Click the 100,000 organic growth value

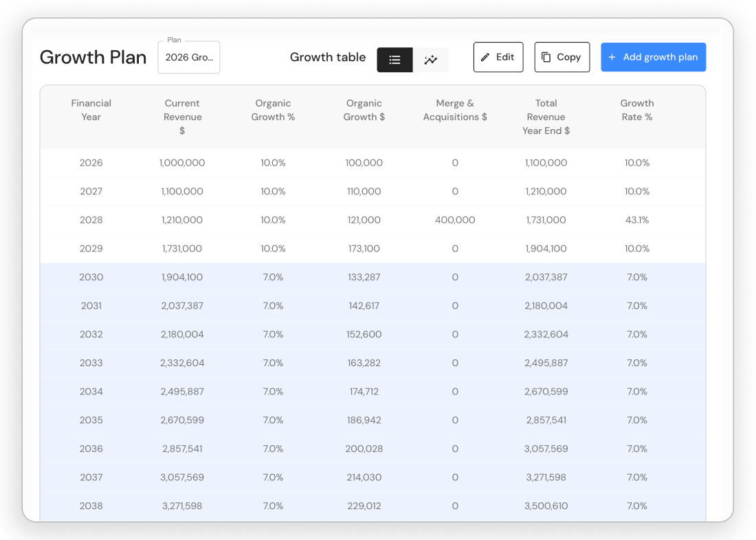[x=364, y=163]
